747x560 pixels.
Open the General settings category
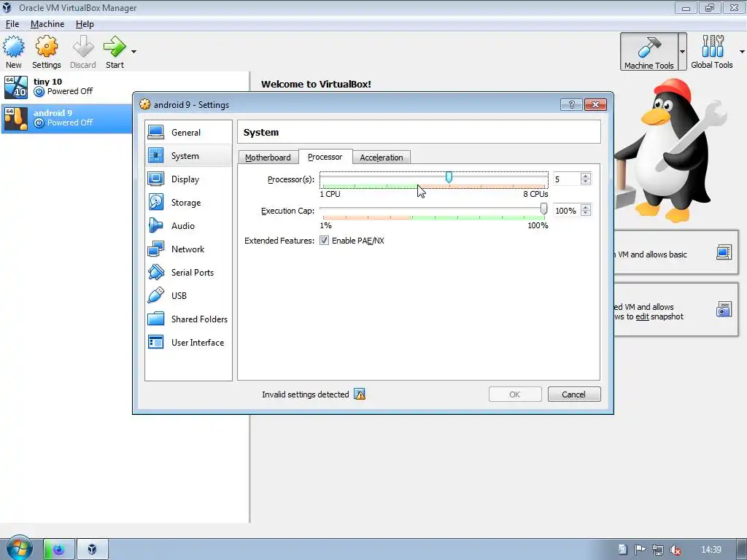(x=188, y=133)
